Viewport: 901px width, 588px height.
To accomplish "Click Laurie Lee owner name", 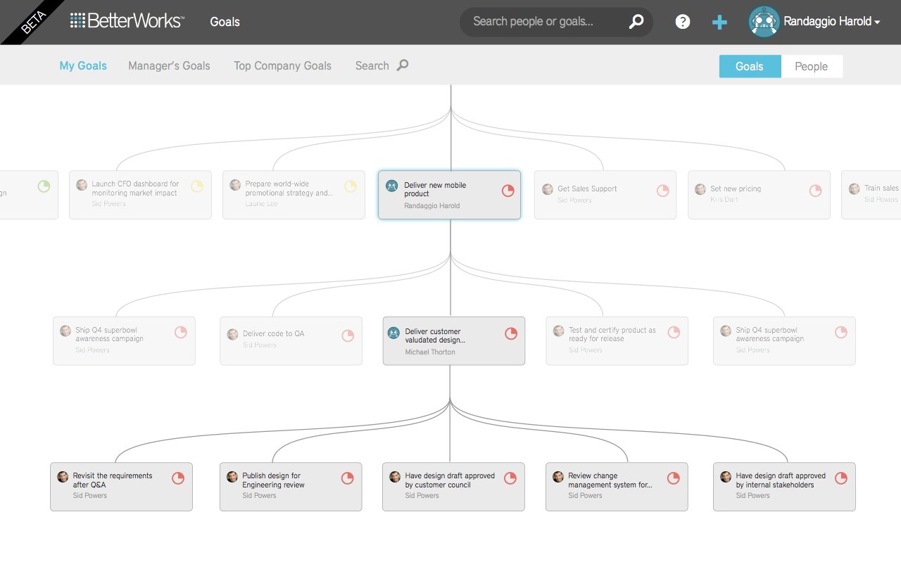I will click(x=262, y=204).
